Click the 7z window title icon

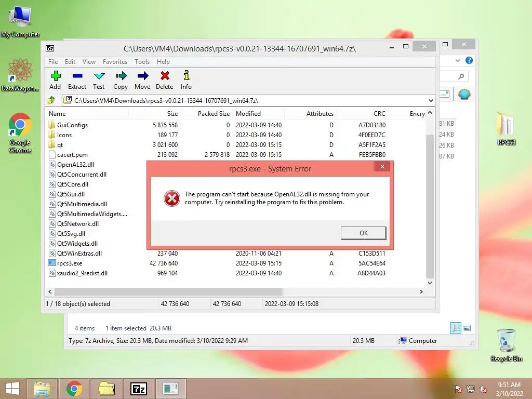(x=50, y=48)
